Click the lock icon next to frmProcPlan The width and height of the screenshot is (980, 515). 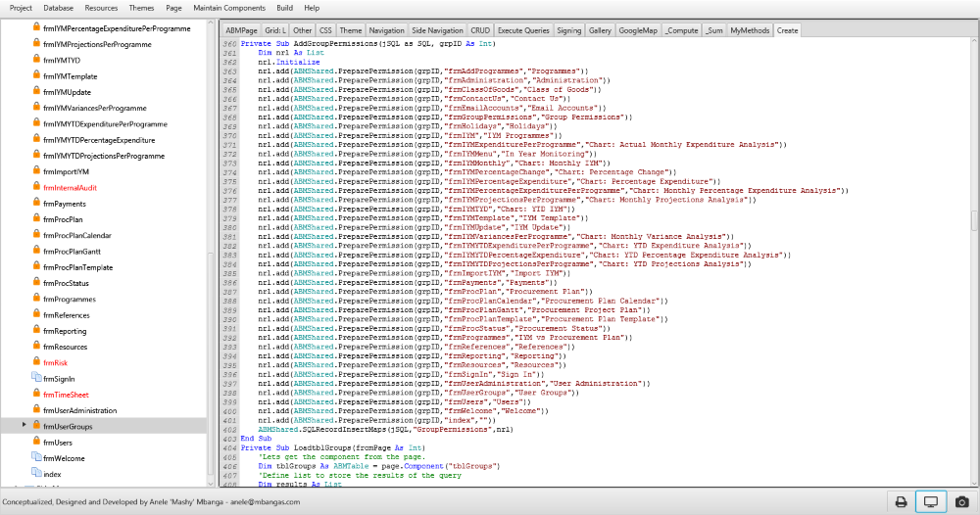pos(36,218)
